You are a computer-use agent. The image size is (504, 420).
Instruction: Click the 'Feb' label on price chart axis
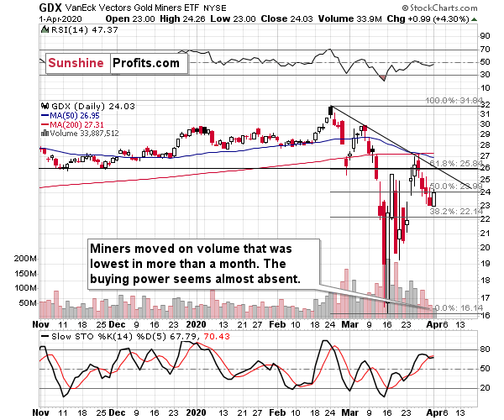(277, 324)
